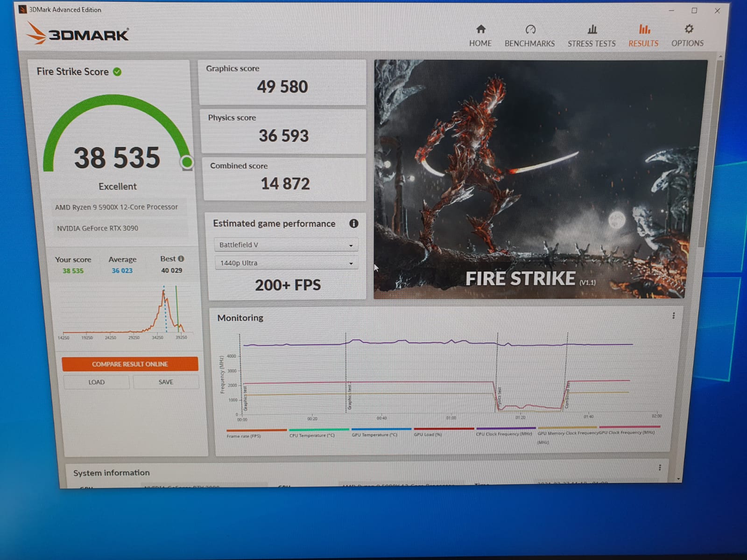Screen dimensions: 747x560
Task: Go to the RESULTS tab label
Action: (643, 43)
